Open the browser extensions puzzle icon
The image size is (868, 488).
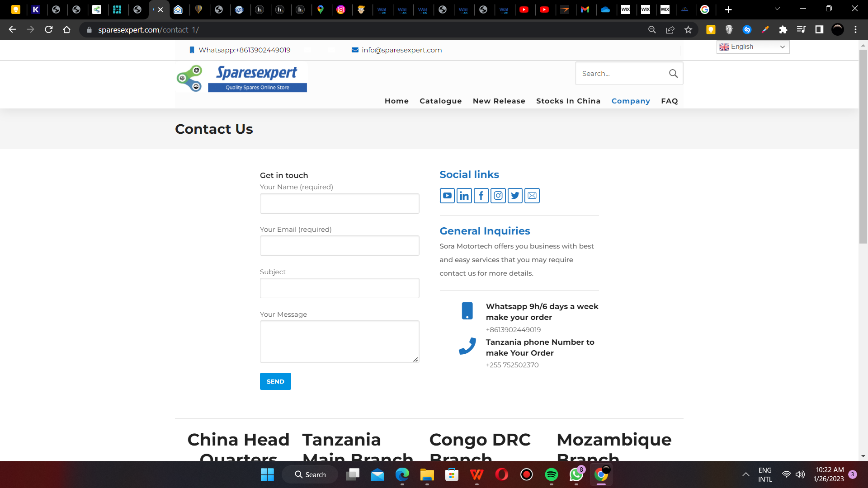click(x=783, y=30)
